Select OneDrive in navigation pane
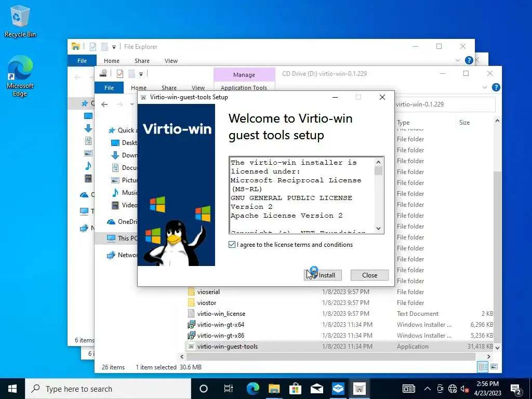 click(x=123, y=221)
